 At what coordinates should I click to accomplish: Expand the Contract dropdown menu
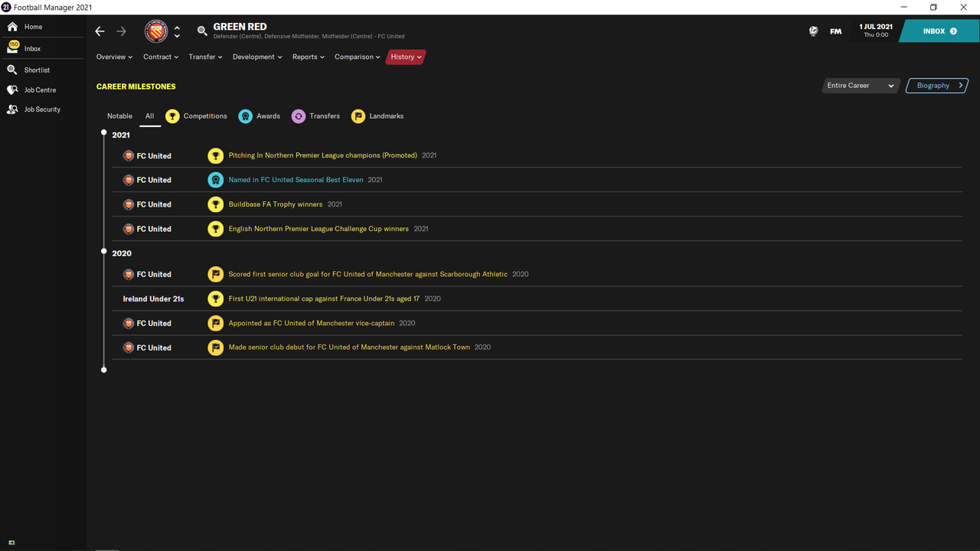(x=161, y=57)
